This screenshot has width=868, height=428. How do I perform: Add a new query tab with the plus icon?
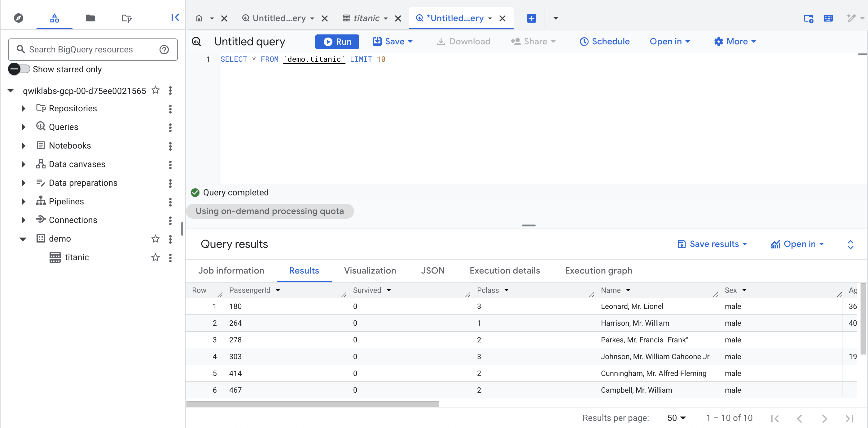point(531,18)
